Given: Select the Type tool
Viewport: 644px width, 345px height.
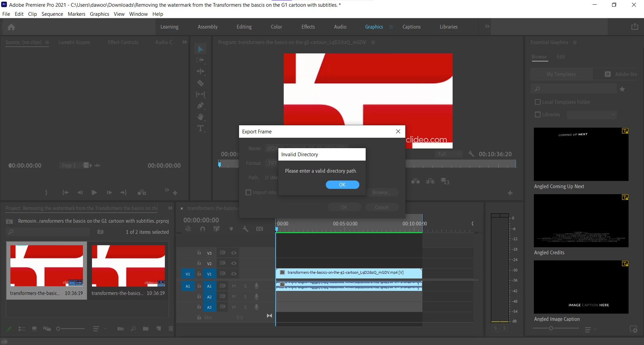Looking at the screenshot, I should tap(200, 128).
